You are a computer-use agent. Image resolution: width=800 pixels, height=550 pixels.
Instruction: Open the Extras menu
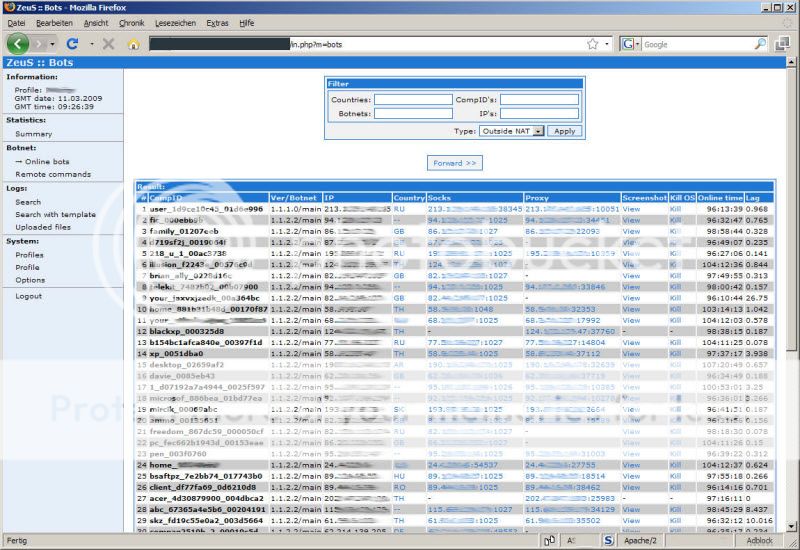pyautogui.click(x=217, y=22)
